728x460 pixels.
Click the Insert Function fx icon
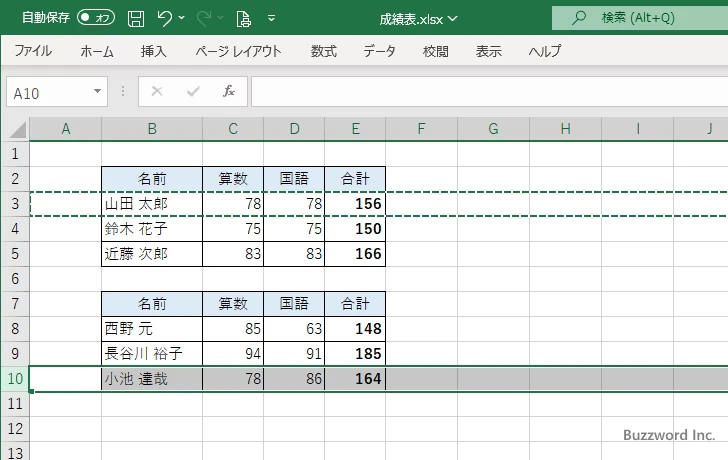229,91
